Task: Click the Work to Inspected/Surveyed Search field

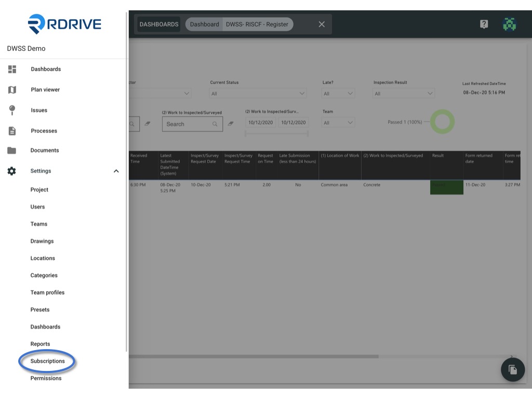Action: point(192,124)
